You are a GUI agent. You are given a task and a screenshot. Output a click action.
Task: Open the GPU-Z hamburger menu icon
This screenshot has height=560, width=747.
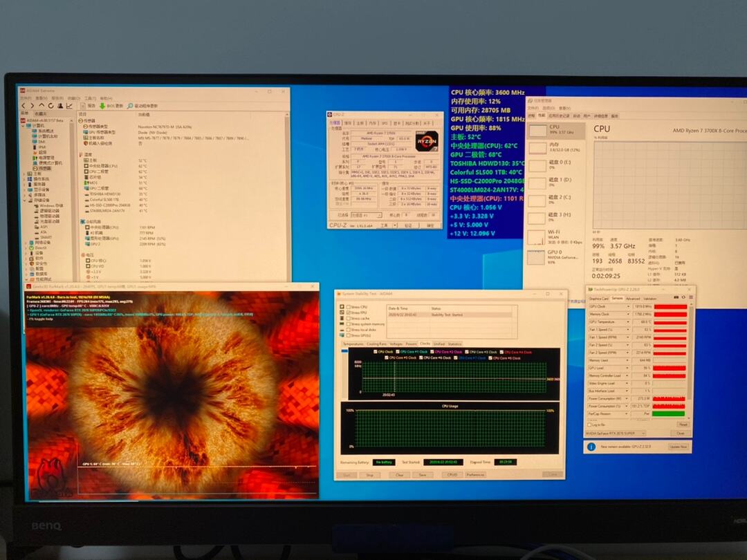click(690, 297)
